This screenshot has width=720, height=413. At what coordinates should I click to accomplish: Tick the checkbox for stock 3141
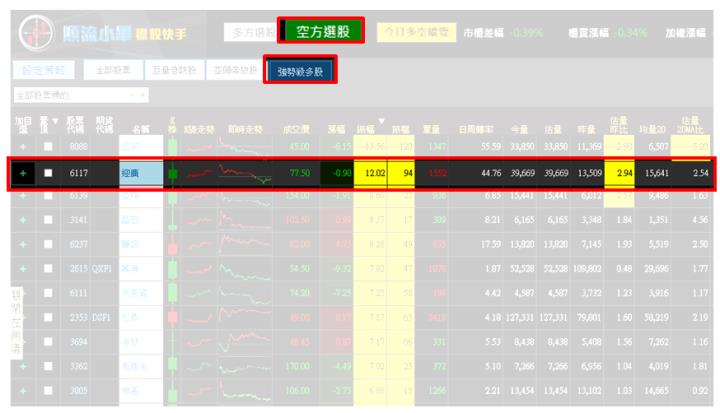(x=48, y=220)
